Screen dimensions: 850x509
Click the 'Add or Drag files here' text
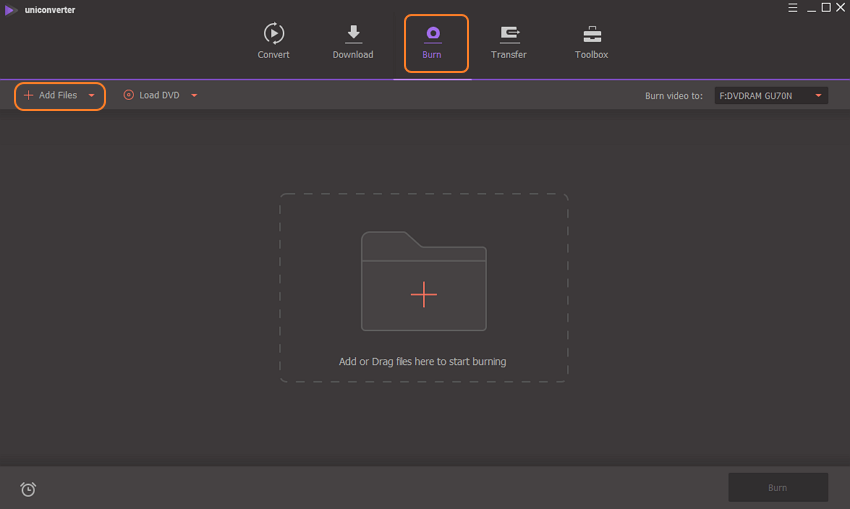point(422,361)
